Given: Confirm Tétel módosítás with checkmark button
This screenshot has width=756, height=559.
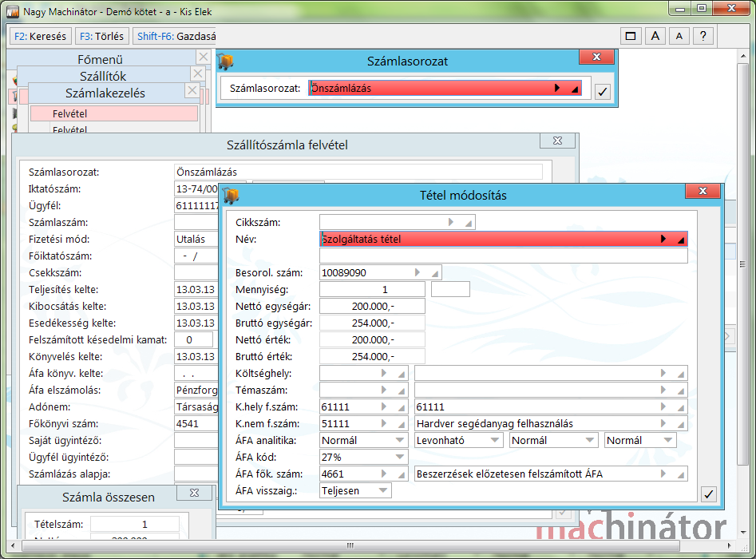Looking at the screenshot, I should click(708, 494).
